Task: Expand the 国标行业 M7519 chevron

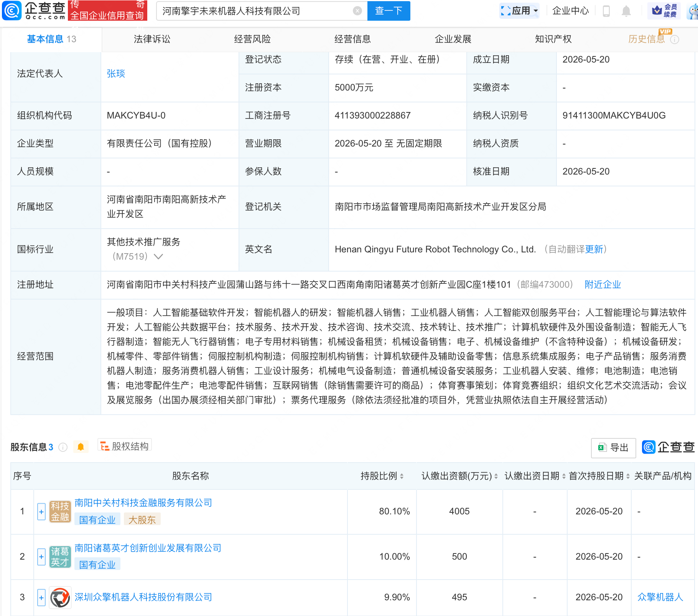Action: tap(158, 257)
